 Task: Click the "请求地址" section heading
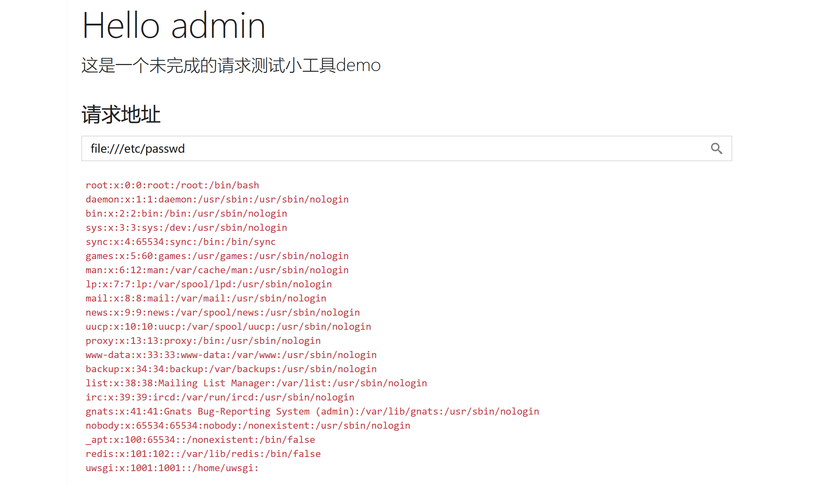(121, 115)
